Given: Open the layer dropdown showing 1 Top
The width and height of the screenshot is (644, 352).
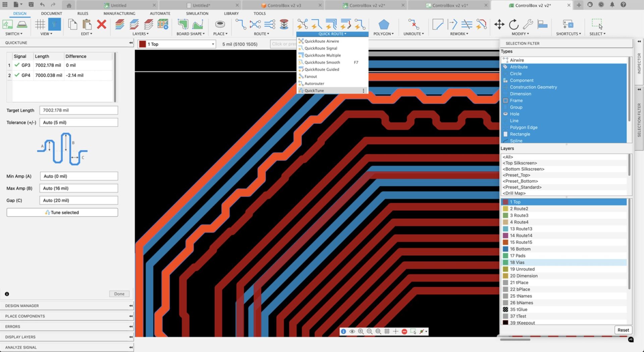Looking at the screenshot, I should click(177, 44).
